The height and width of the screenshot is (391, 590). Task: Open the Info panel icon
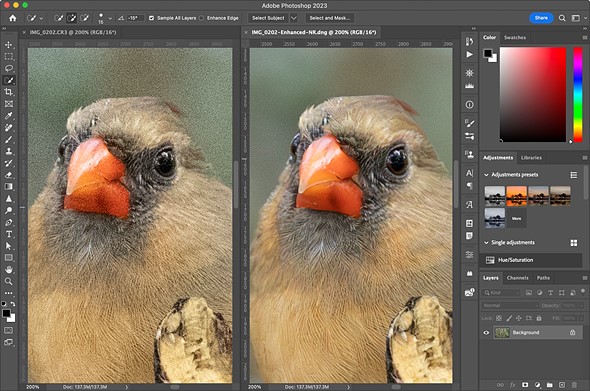[x=470, y=105]
